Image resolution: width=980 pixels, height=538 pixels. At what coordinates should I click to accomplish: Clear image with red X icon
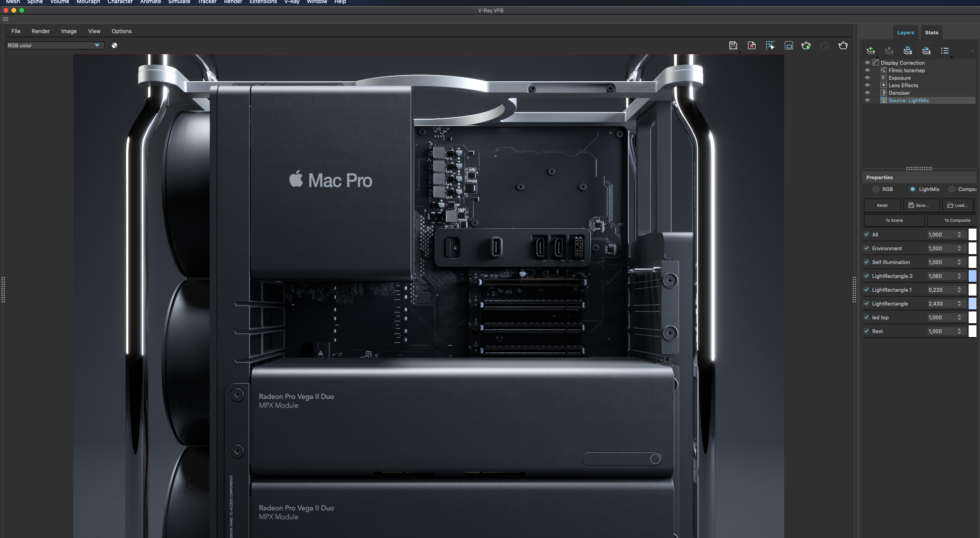pos(751,45)
